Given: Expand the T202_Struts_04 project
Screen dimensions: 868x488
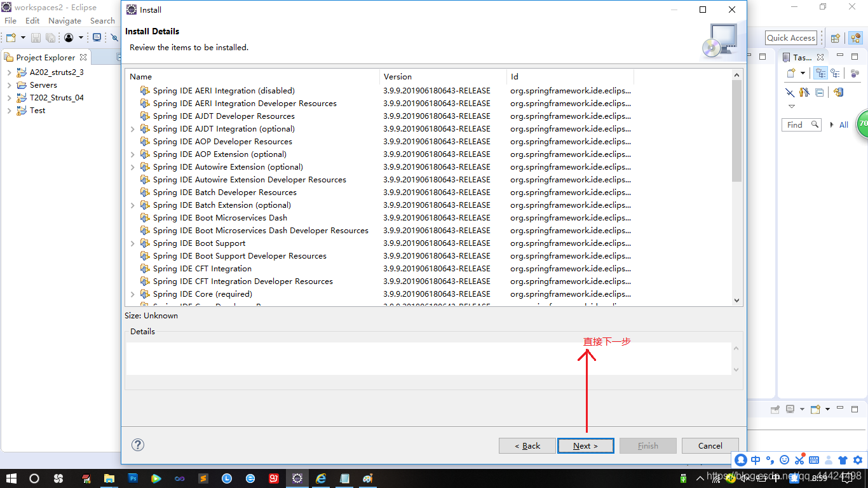Looking at the screenshot, I should click(x=9, y=98).
